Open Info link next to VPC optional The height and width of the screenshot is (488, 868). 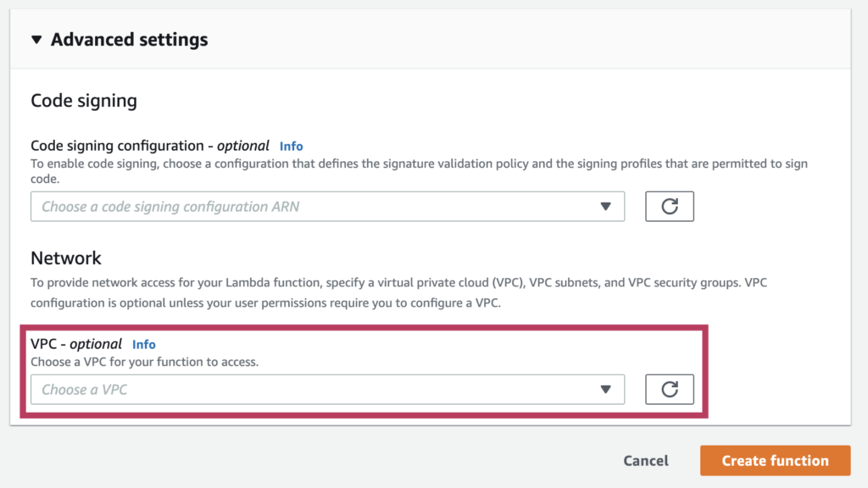pyautogui.click(x=144, y=344)
